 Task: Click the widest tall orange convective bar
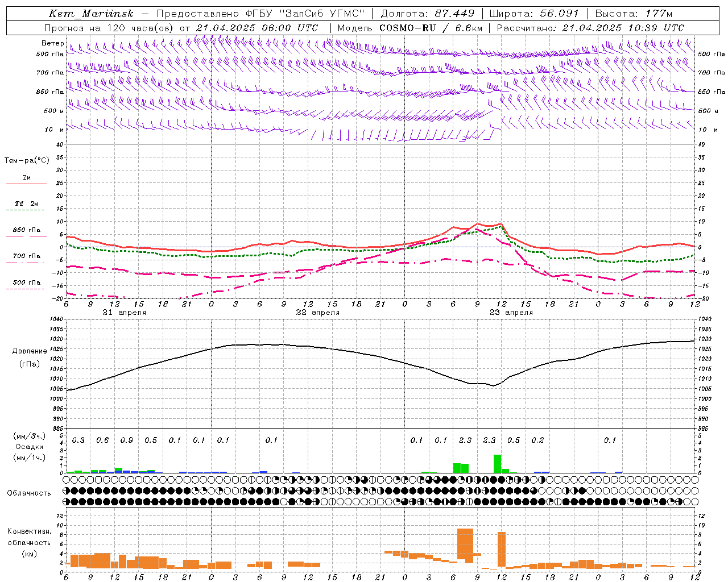(x=465, y=544)
